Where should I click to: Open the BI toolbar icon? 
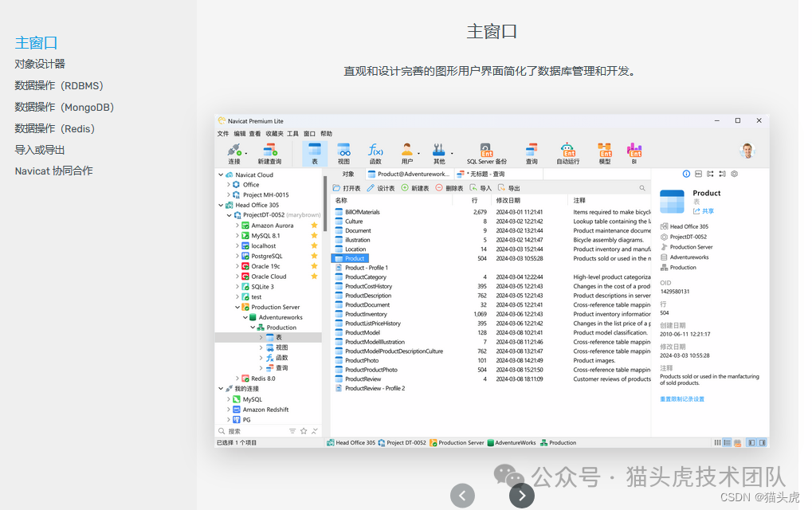coord(634,154)
